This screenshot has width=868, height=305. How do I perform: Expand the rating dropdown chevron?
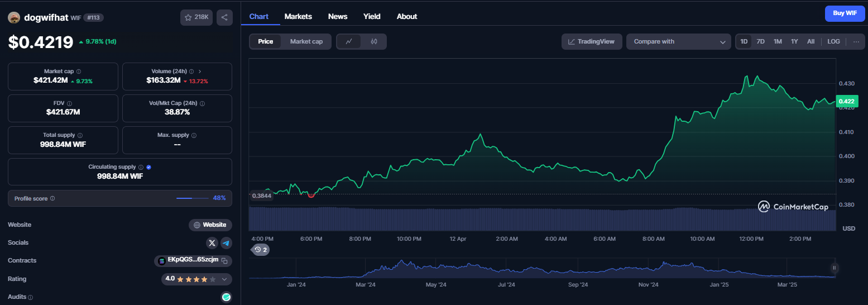(224, 279)
